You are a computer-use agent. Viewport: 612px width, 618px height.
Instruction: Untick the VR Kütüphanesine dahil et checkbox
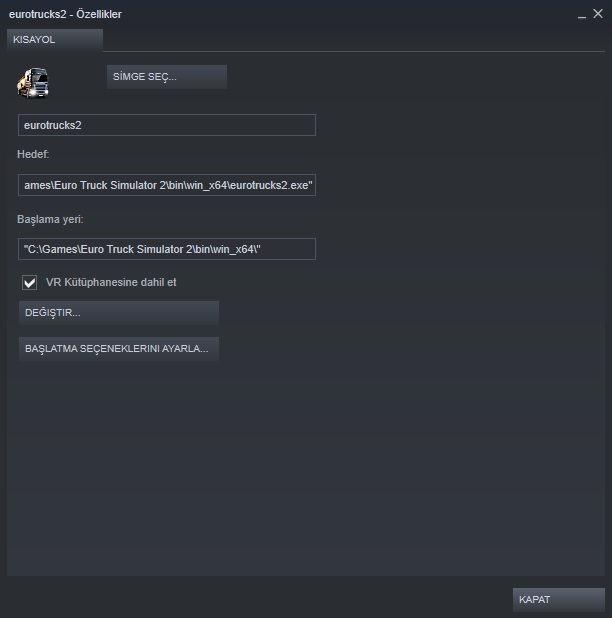[x=30, y=282]
